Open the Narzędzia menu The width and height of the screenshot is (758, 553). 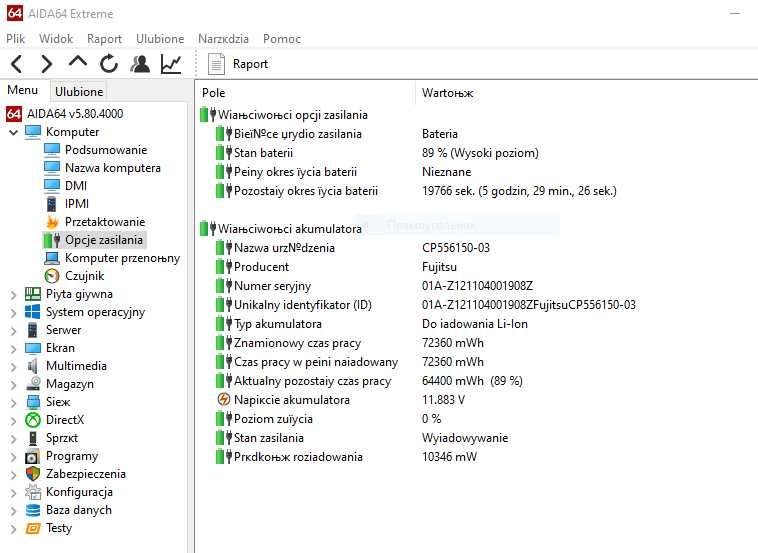coord(223,39)
